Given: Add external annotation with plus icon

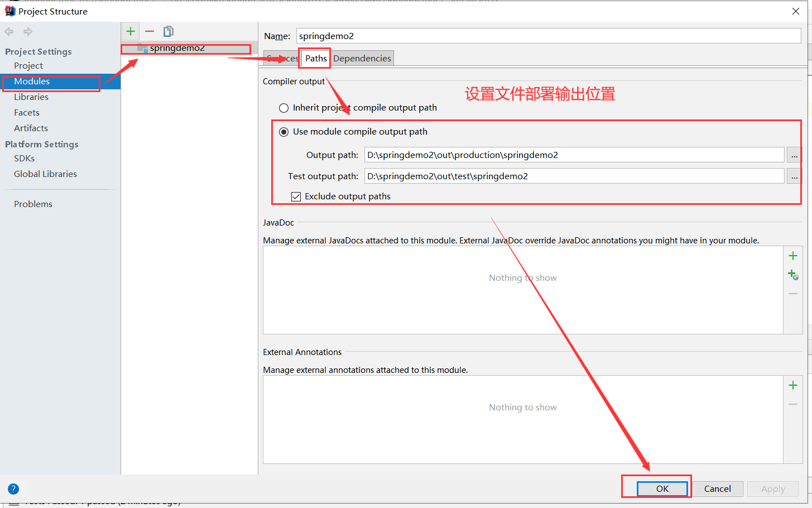Looking at the screenshot, I should click(793, 385).
